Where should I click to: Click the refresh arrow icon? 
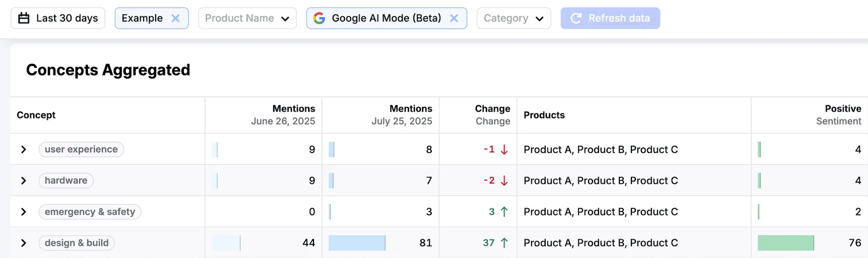tap(576, 18)
